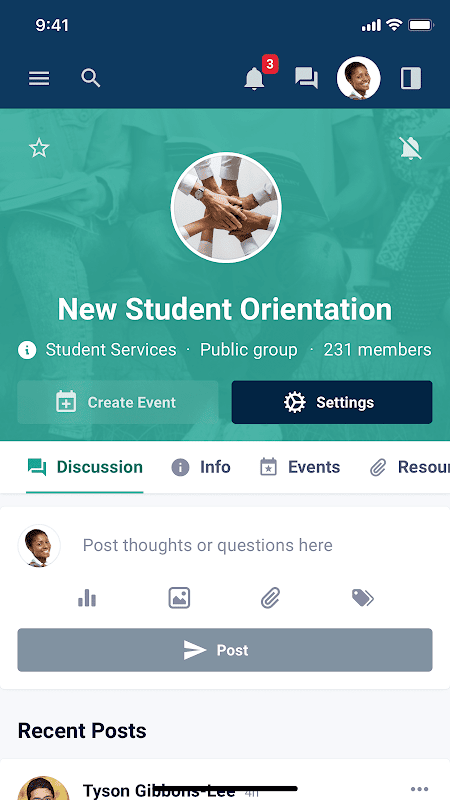Click the Create Event button
Image resolution: width=450 pixels, height=800 pixels.
[x=118, y=402]
